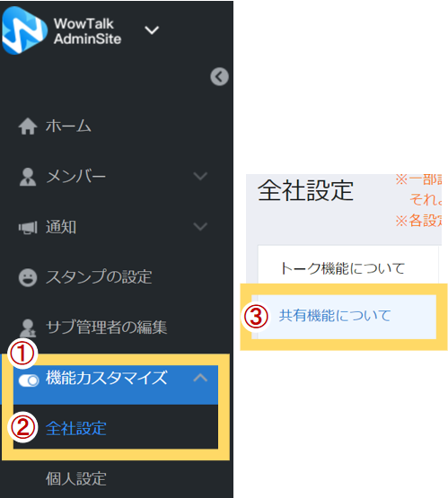The width and height of the screenshot is (448, 498).
Task: Click the home icon beside ホーム
Action: (x=28, y=127)
